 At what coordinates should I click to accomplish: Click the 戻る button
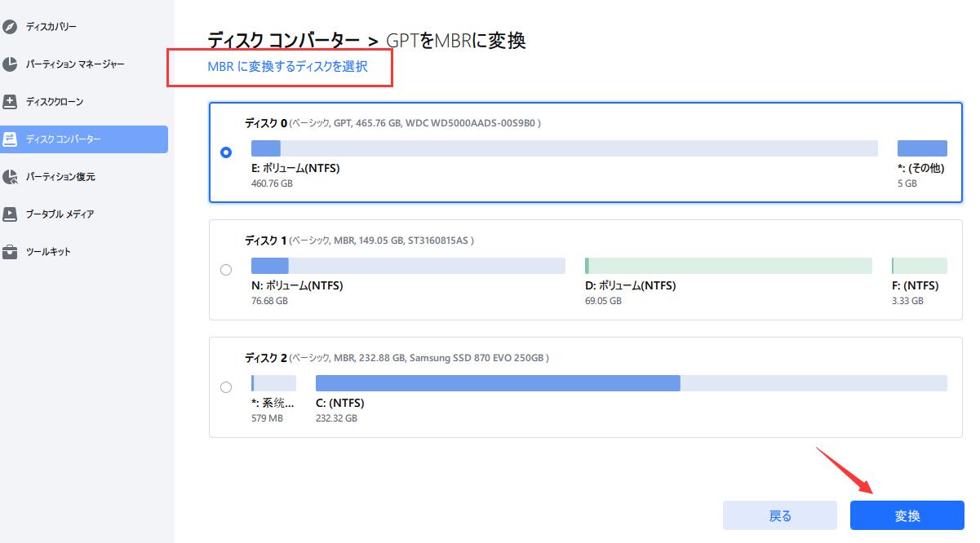click(x=779, y=515)
